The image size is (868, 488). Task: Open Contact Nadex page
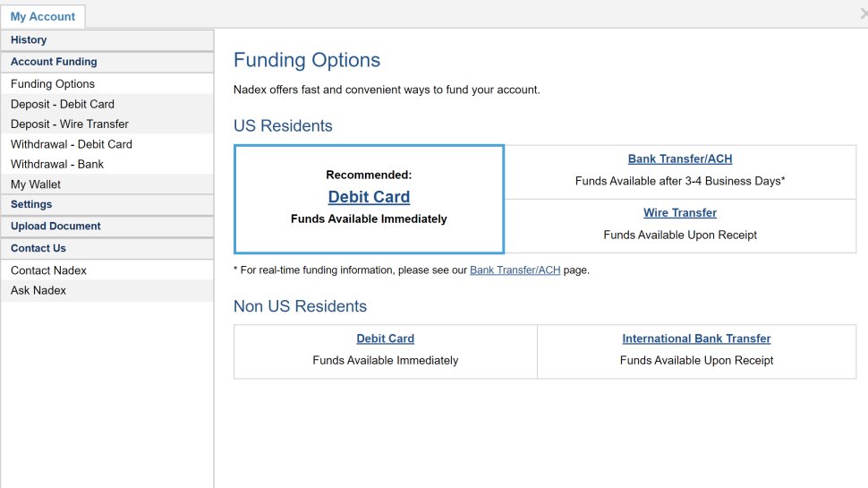(x=48, y=270)
